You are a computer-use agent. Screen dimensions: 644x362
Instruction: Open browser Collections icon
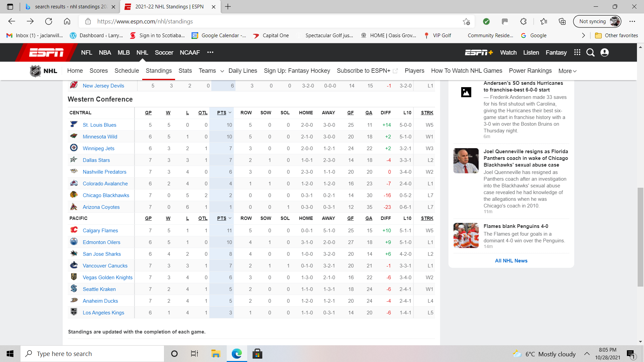point(562,21)
